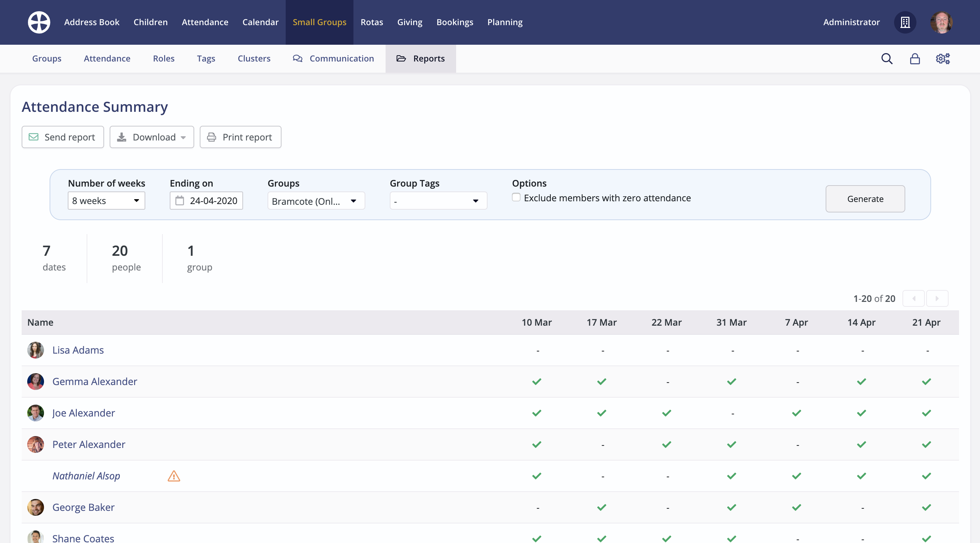Open the Group Tags dropdown
The width and height of the screenshot is (980, 543).
coord(438,201)
